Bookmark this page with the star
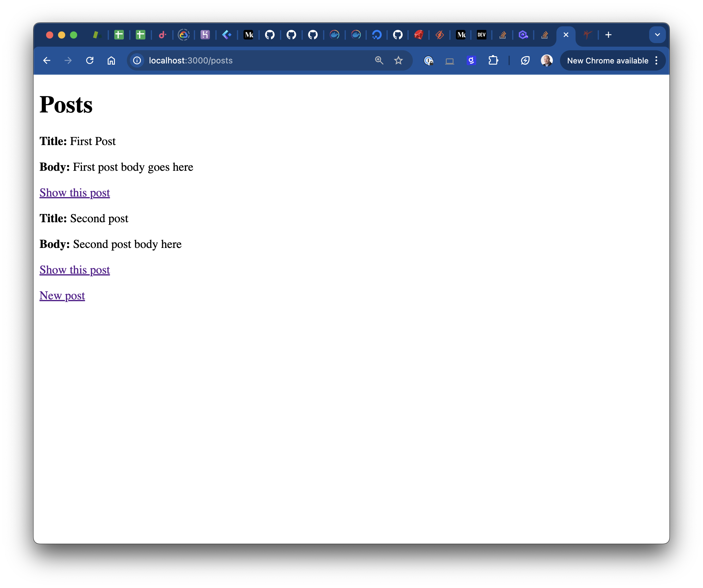 click(x=398, y=61)
